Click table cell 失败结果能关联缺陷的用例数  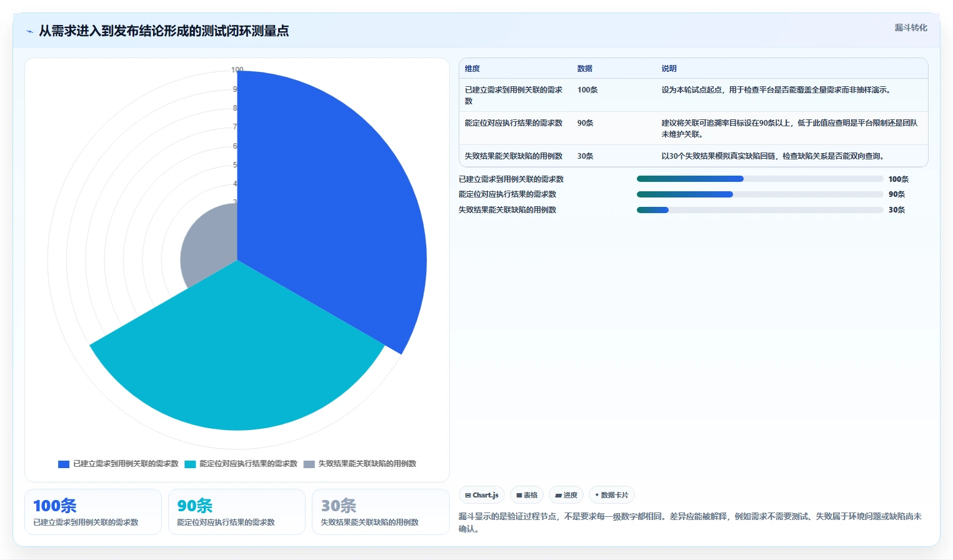(514, 156)
